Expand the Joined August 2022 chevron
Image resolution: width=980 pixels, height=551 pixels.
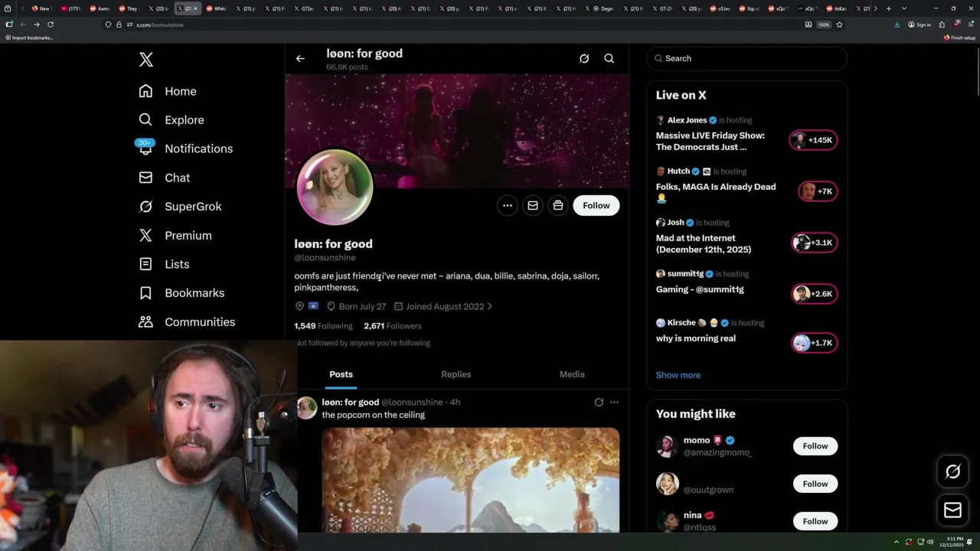pos(490,307)
